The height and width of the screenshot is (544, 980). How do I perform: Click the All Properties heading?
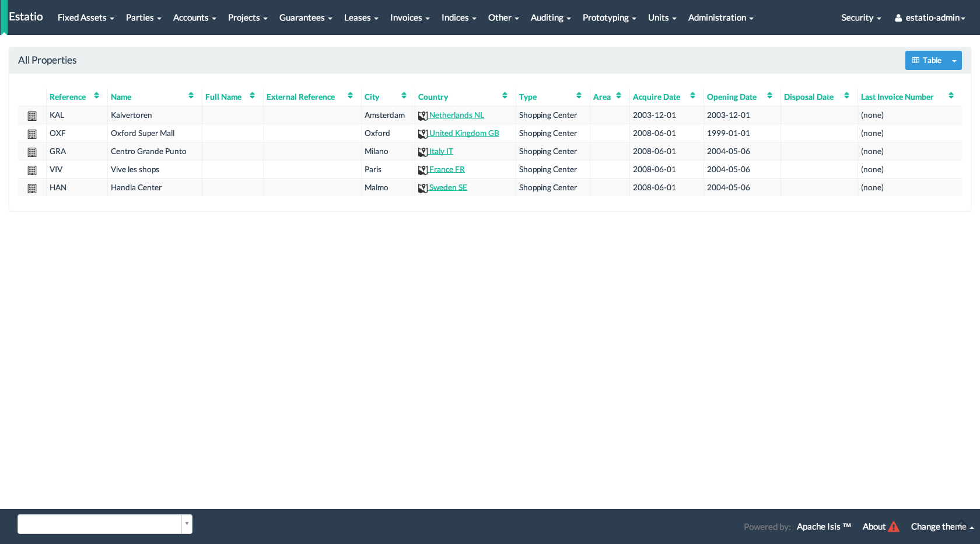tap(47, 60)
